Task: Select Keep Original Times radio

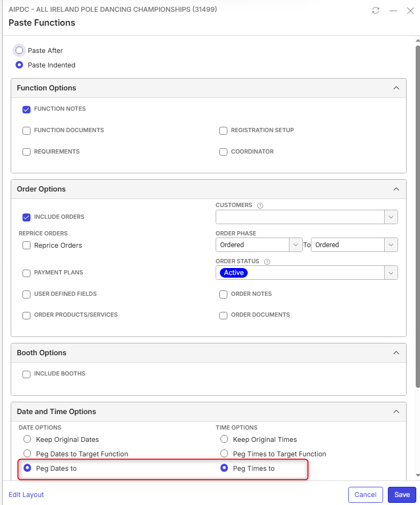Action: [224, 439]
